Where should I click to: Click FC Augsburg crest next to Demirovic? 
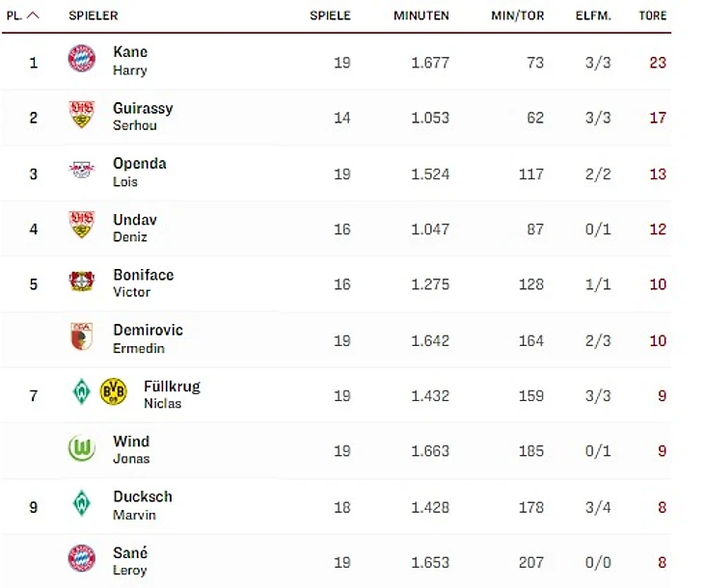click(x=82, y=336)
